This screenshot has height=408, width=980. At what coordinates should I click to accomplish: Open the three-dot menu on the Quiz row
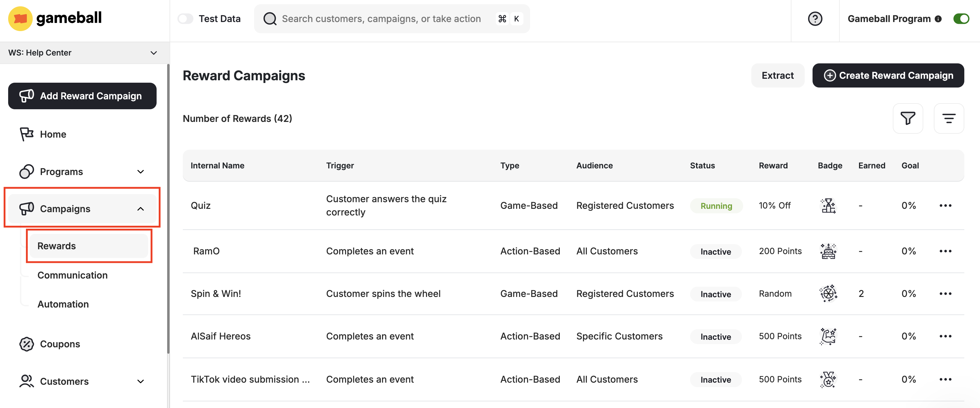coord(946,205)
